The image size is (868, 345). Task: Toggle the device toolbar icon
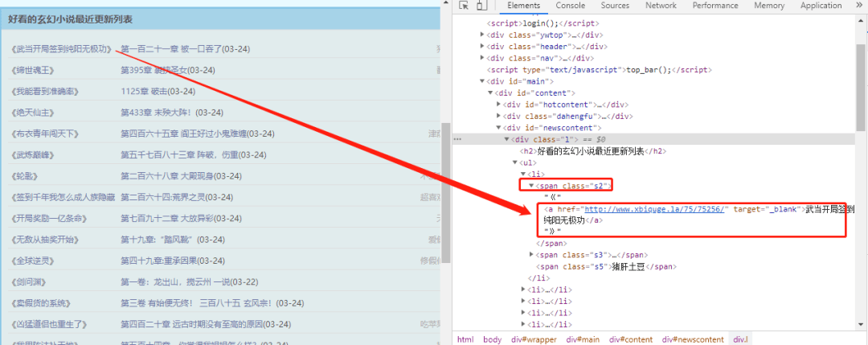coord(481,6)
